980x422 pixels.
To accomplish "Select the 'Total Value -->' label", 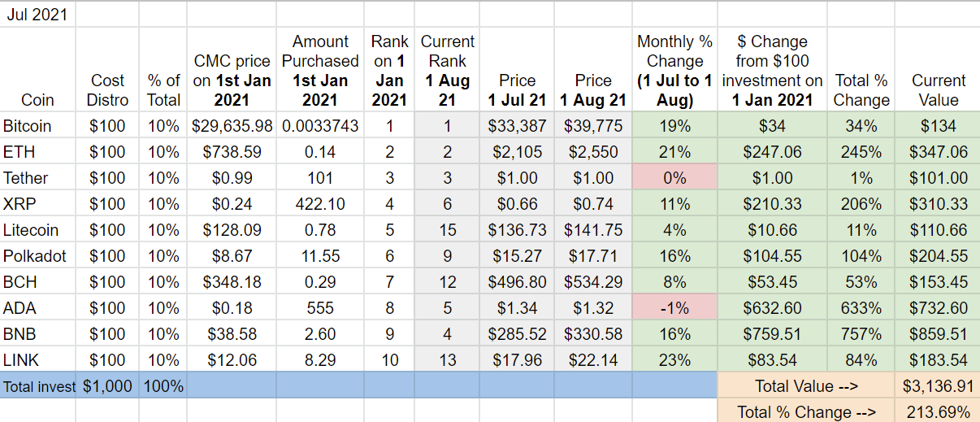I will coord(806,386).
